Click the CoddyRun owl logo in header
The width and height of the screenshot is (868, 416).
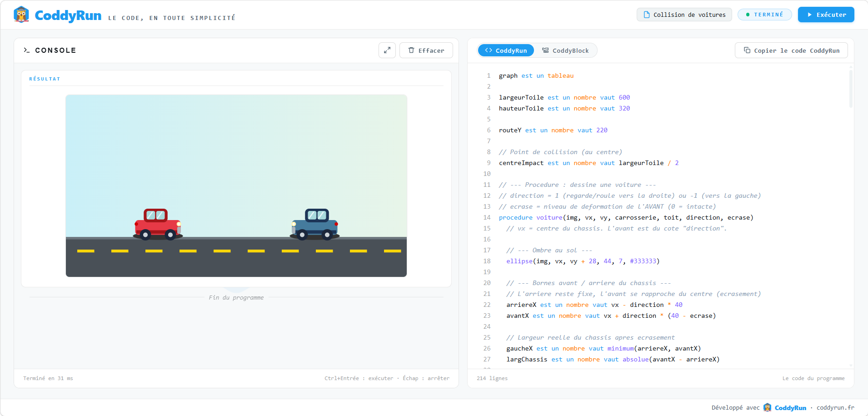click(21, 15)
